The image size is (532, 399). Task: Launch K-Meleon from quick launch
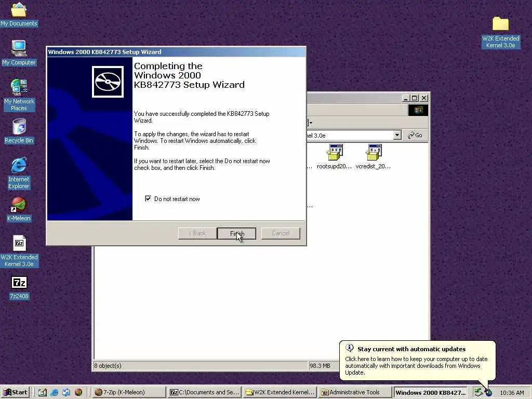[78, 392]
